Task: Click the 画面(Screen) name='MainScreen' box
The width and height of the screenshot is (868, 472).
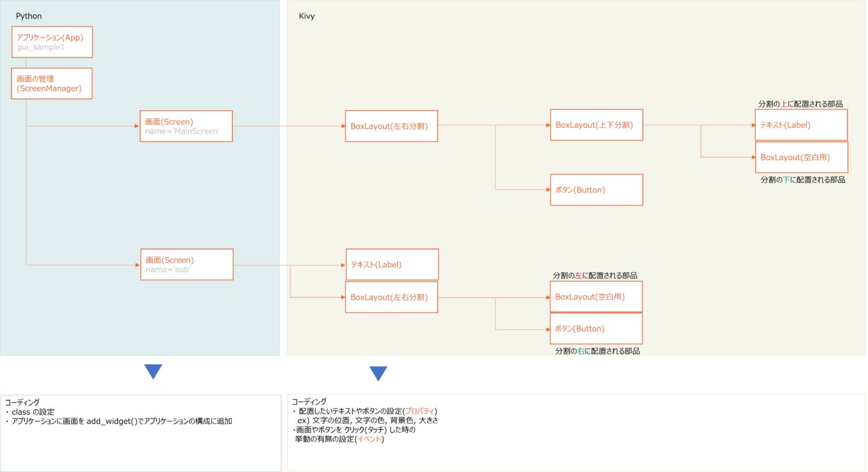Action: (186, 126)
